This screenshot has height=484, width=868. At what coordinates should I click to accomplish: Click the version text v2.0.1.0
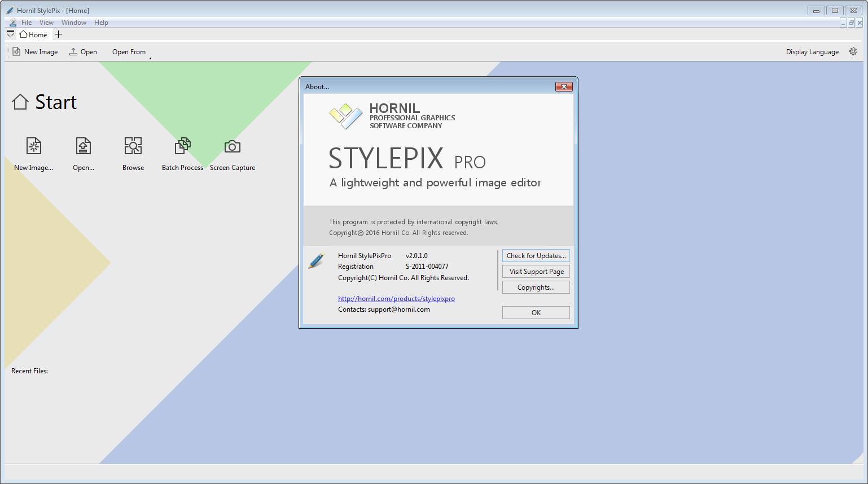pyautogui.click(x=417, y=256)
